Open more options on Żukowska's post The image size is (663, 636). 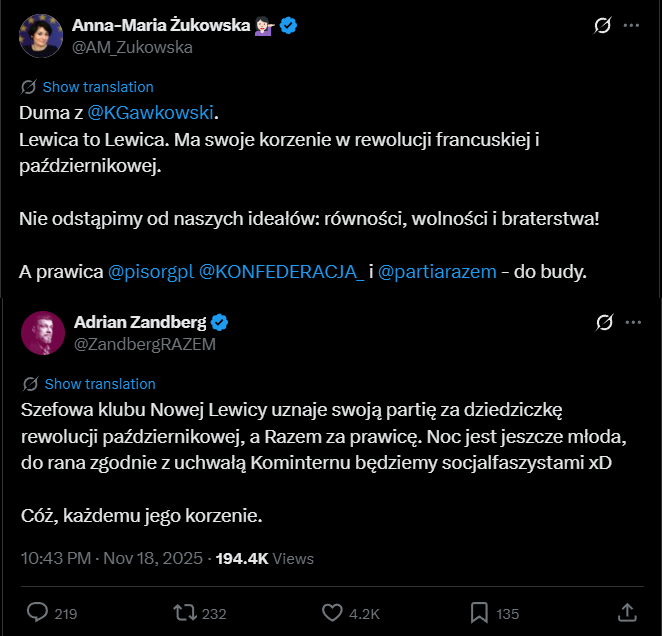631,25
